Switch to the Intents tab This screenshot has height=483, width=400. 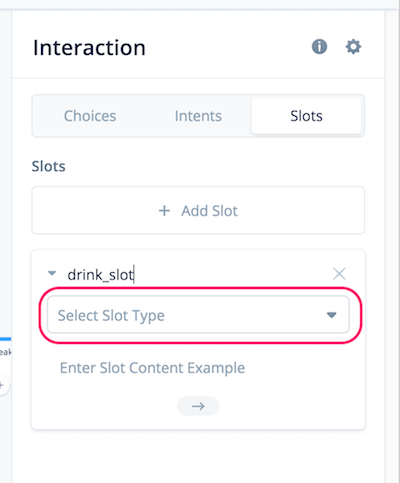(x=198, y=116)
